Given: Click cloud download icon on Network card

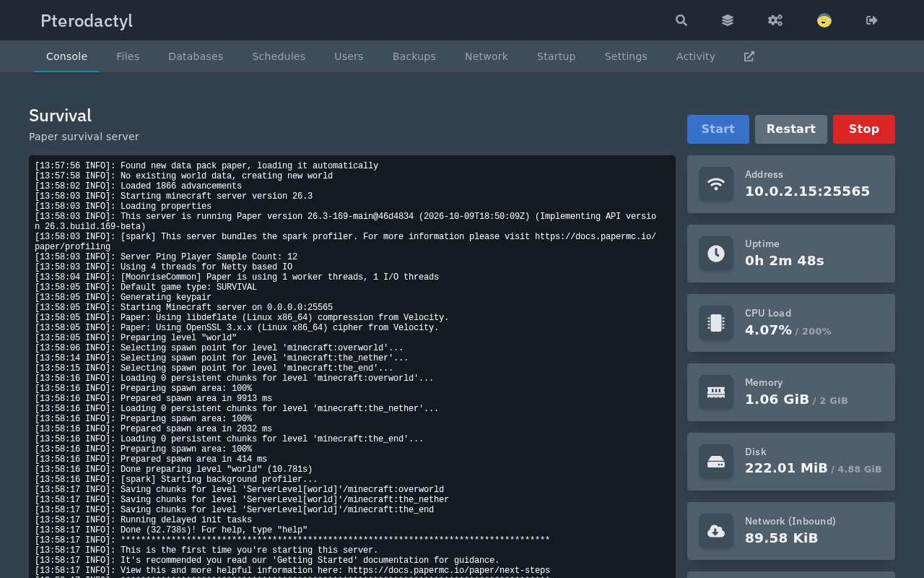Looking at the screenshot, I should [x=716, y=531].
